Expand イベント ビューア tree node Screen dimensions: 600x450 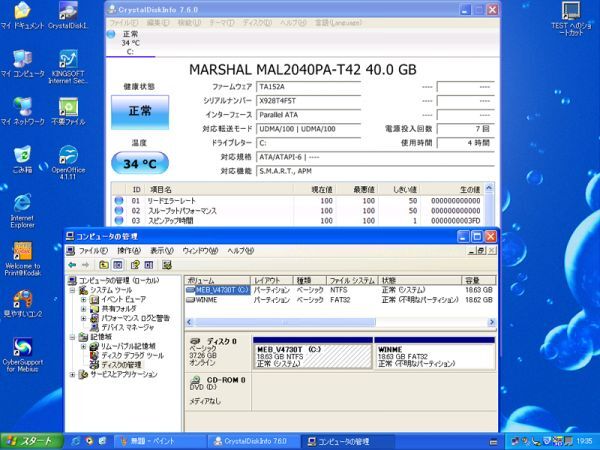point(83,300)
